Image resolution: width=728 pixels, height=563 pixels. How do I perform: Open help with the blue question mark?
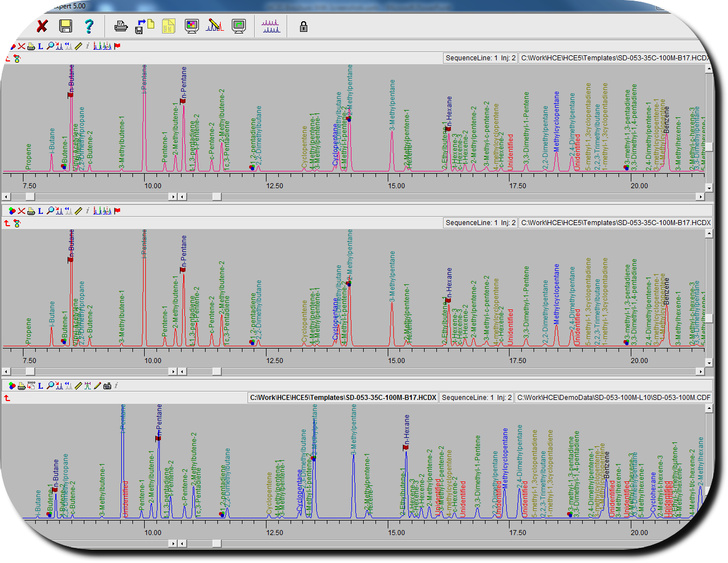click(89, 26)
